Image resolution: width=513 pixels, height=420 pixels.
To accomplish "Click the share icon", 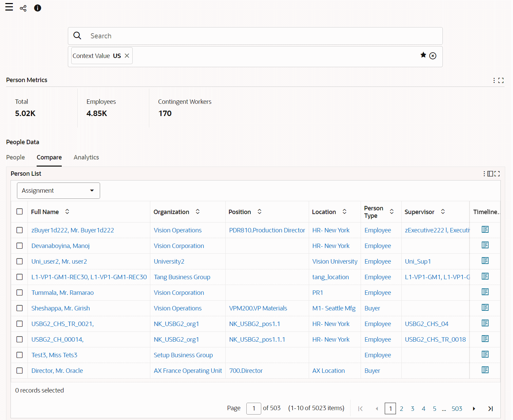I will click(x=23, y=8).
